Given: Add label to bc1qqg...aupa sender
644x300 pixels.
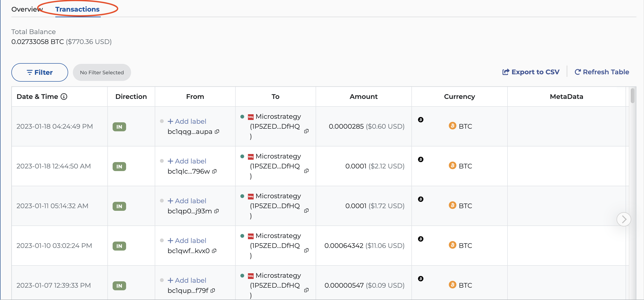Looking at the screenshot, I should 187,121.
